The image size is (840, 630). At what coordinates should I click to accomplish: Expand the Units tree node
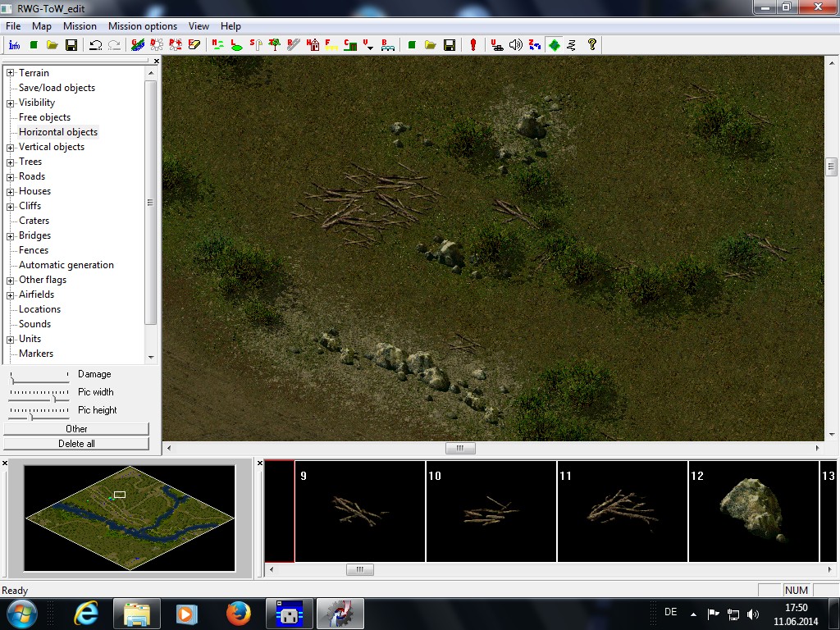(10, 339)
